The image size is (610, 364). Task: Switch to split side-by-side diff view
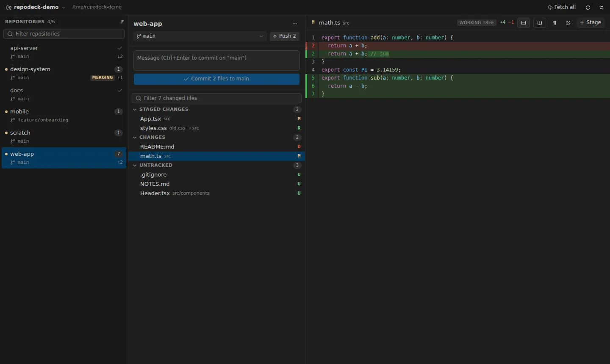(540, 23)
